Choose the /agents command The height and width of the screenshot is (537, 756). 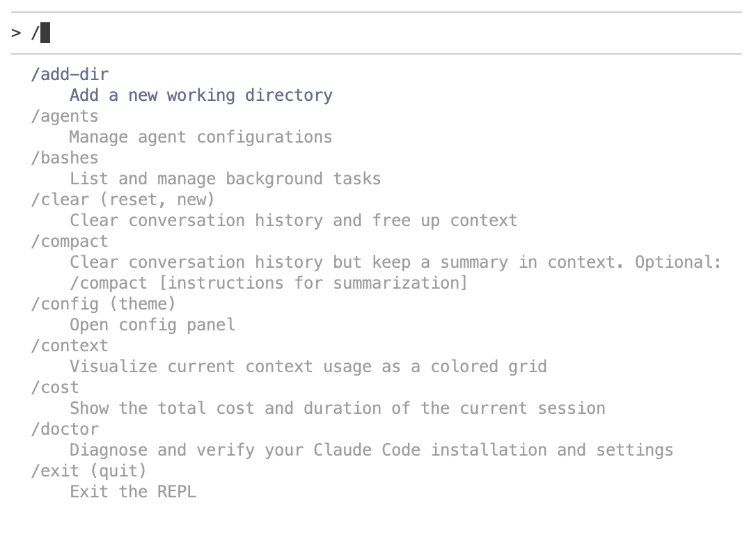65,116
